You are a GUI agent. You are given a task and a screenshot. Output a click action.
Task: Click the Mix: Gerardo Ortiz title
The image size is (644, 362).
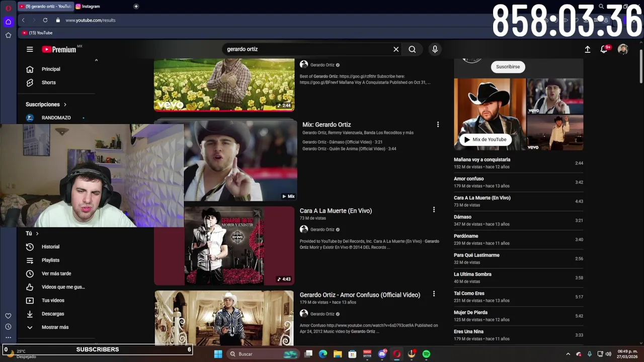pyautogui.click(x=327, y=125)
